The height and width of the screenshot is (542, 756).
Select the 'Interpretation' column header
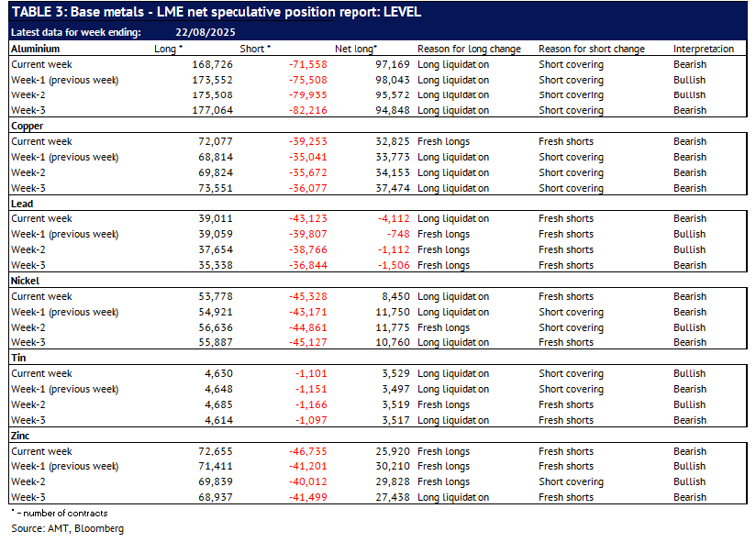(704, 49)
